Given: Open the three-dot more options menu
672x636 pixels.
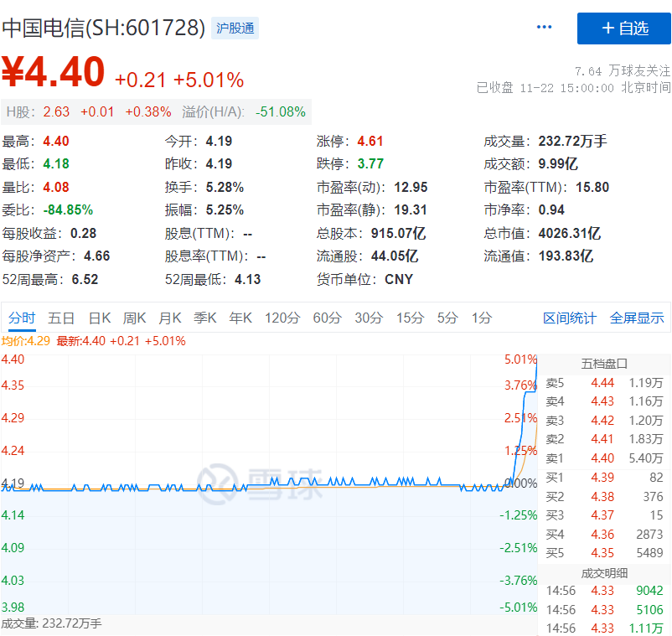Looking at the screenshot, I should 544,28.
